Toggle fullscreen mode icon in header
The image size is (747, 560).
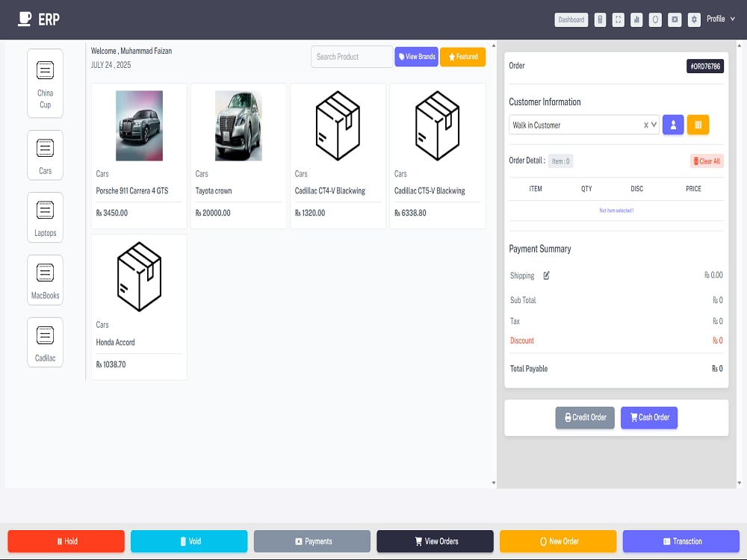[x=618, y=19]
